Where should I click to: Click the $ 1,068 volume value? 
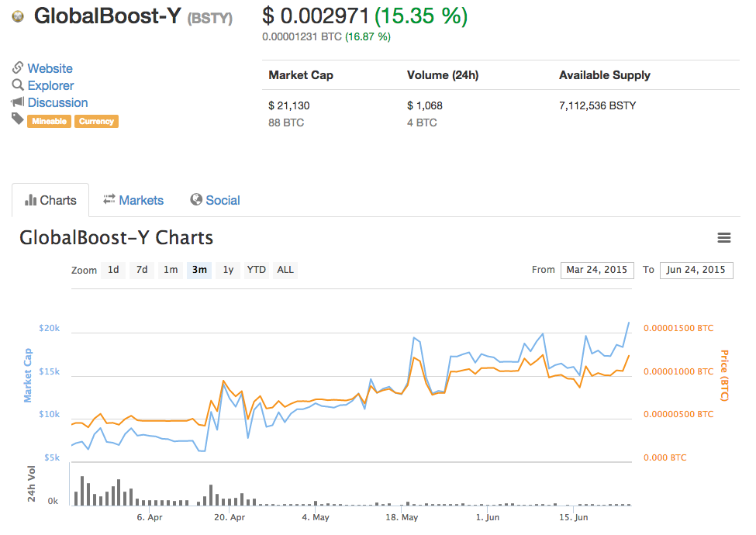tap(425, 105)
